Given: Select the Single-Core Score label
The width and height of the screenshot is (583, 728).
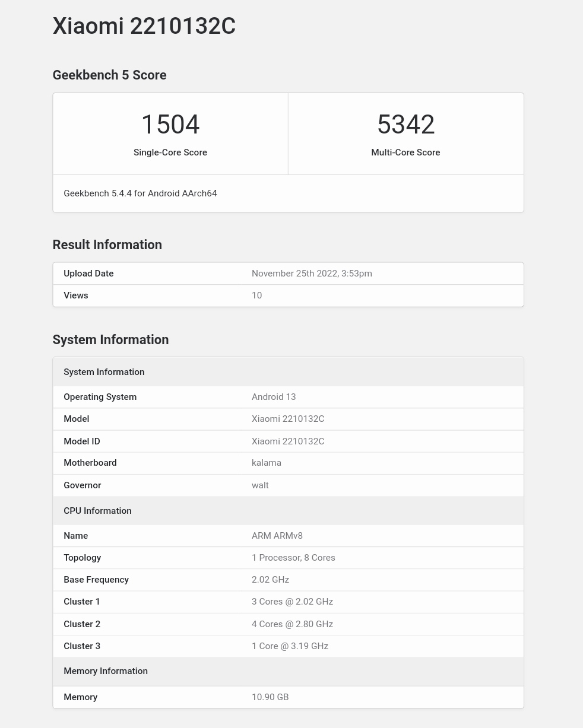Looking at the screenshot, I should point(170,152).
